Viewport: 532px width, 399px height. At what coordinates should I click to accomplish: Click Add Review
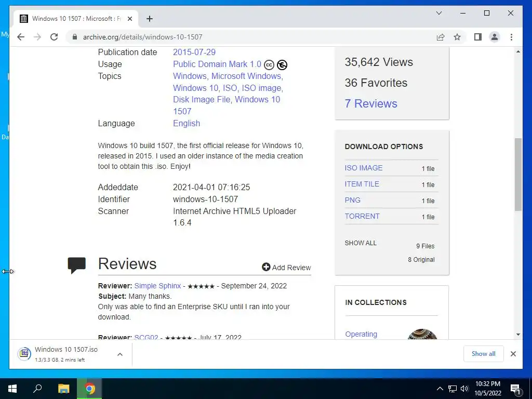coord(286,268)
